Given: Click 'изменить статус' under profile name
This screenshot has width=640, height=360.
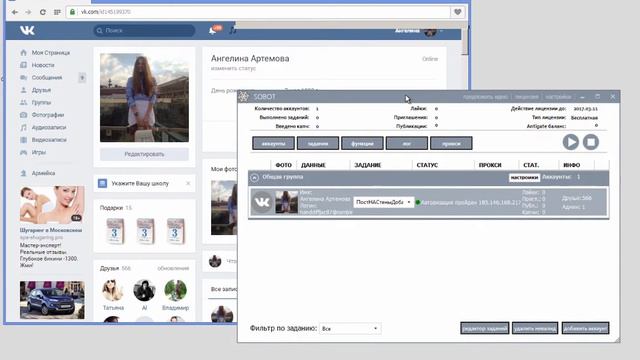Looking at the screenshot, I should (233, 69).
